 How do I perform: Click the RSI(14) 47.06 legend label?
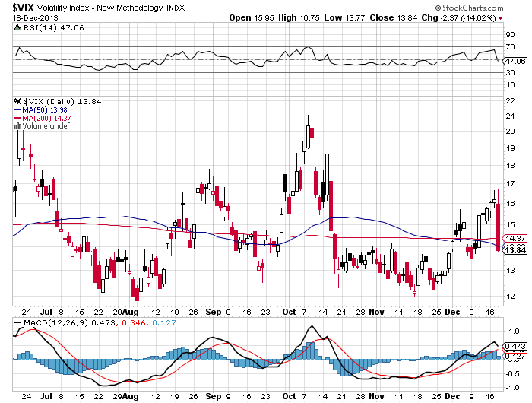[x=54, y=28]
